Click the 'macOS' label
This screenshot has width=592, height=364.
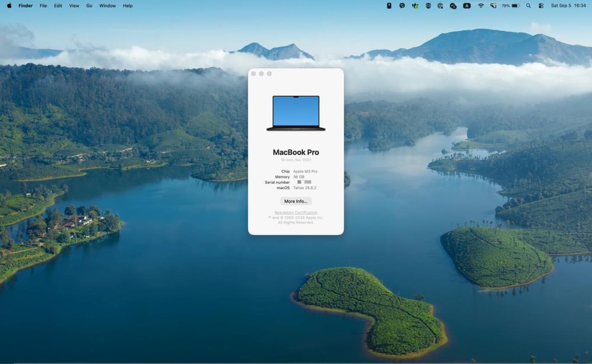click(283, 188)
